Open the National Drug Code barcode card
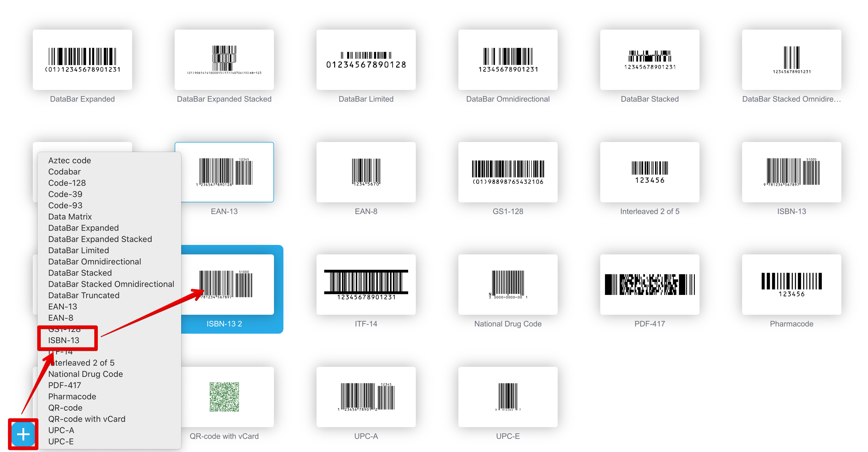This screenshot has width=868, height=452. 508,284
